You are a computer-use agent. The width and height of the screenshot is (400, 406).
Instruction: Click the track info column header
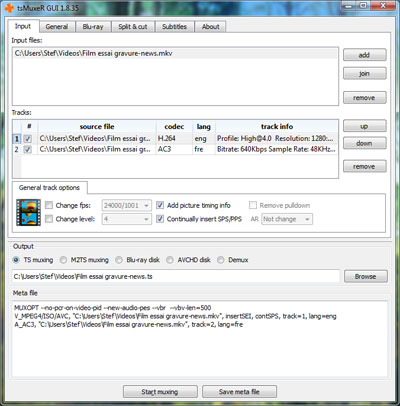pos(277,127)
